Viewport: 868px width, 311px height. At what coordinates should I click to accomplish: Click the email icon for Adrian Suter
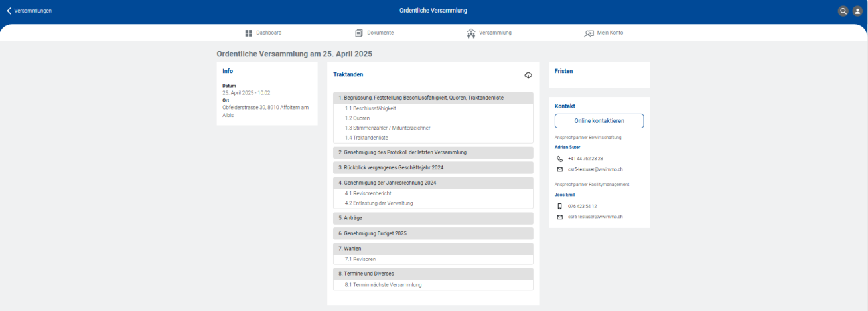coord(559,169)
